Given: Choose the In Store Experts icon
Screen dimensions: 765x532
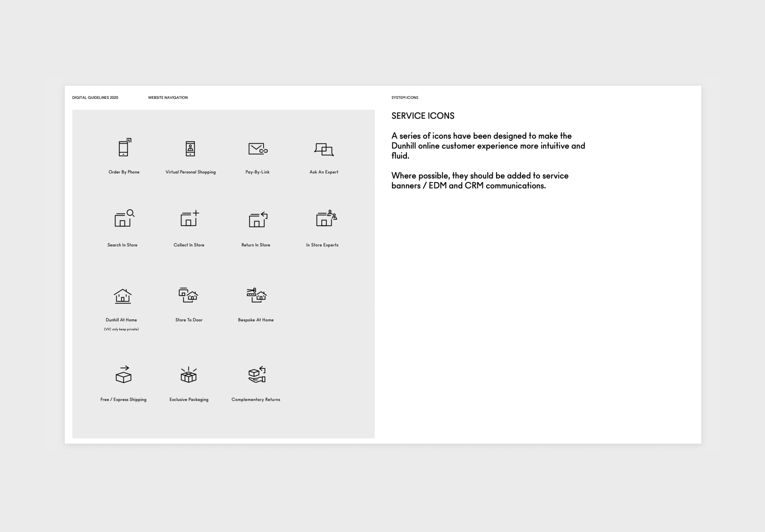Looking at the screenshot, I should click(x=326, y=219).
